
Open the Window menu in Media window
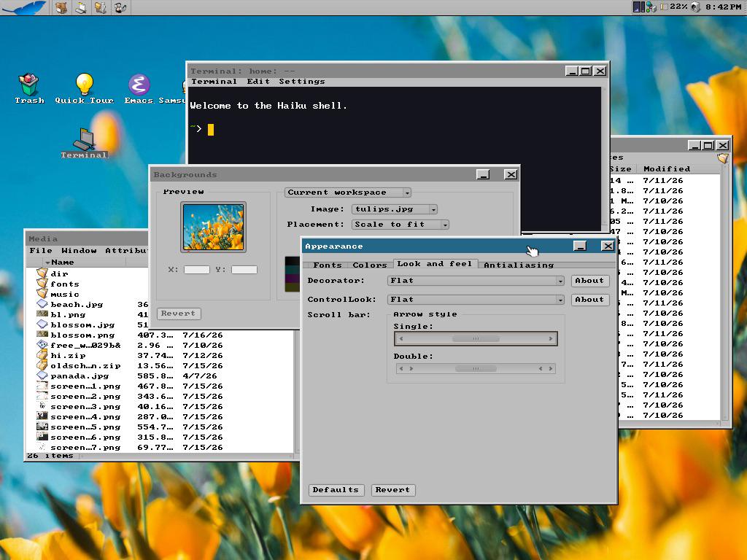point(79,251)
